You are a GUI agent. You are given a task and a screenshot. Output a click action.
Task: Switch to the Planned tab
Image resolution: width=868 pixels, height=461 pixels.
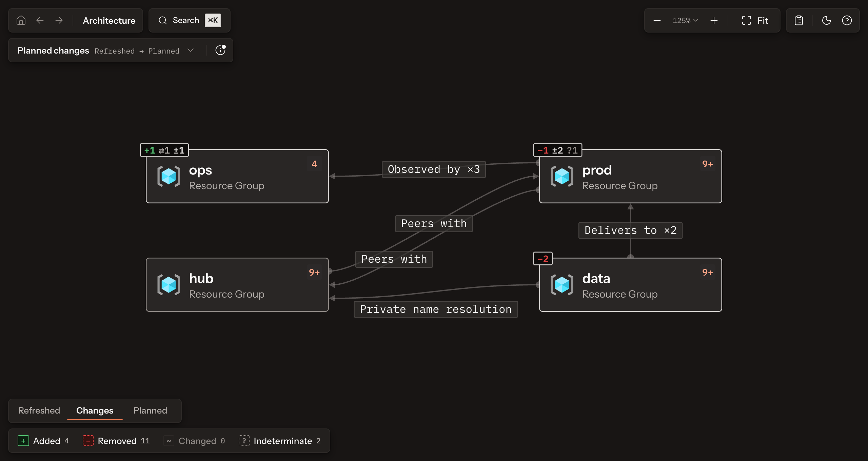(150, 410)
